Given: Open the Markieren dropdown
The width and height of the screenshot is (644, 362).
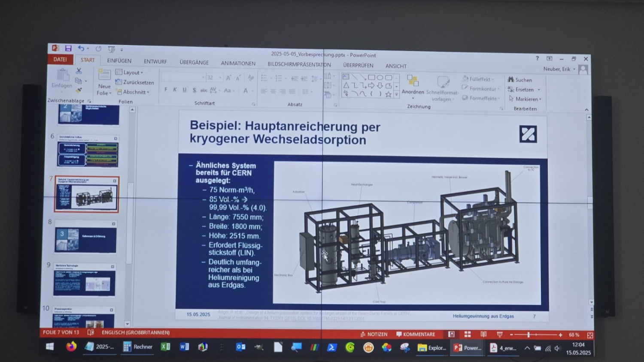Looking at the screenshot, I should (x=525, y=99).
